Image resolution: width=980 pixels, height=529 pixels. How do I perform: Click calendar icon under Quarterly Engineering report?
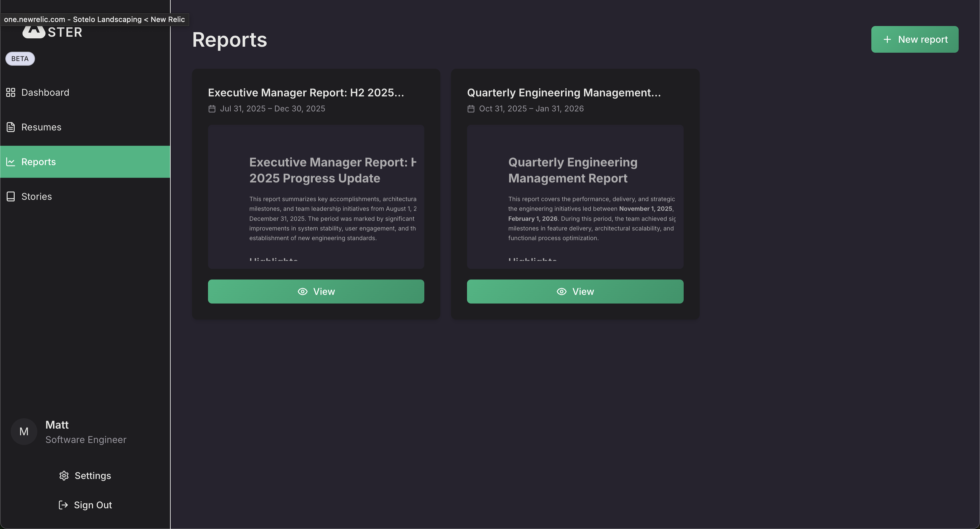[471, 109]
